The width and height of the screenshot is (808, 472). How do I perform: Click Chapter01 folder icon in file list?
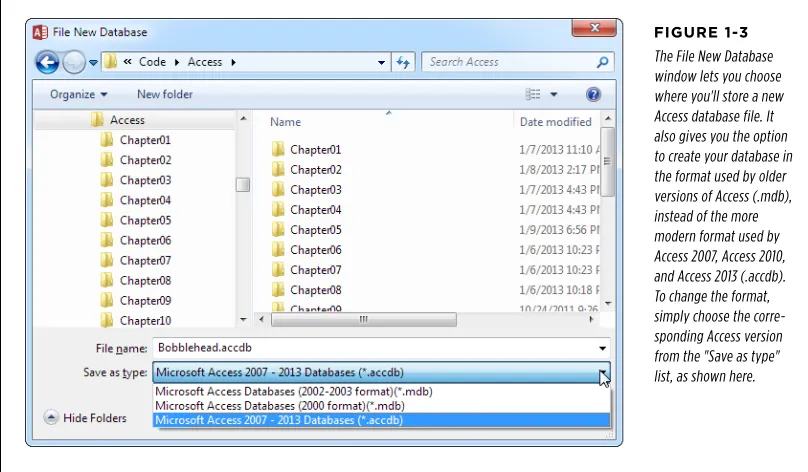[278, 149]
